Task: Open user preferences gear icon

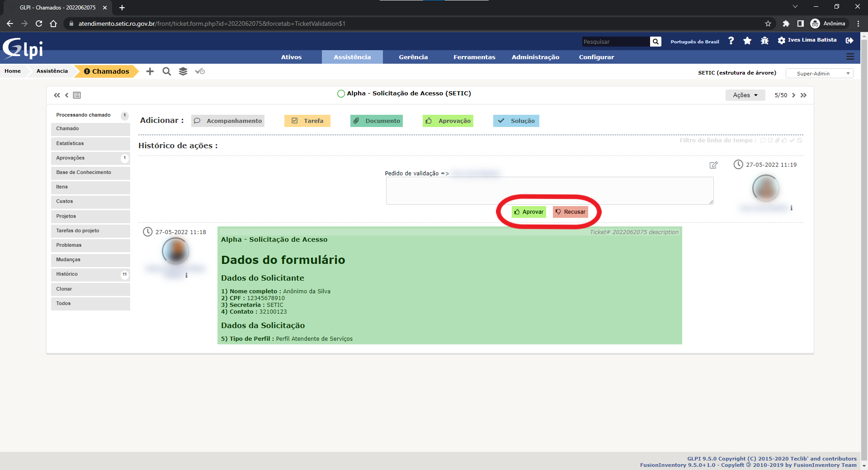Action: pos(781,40)
